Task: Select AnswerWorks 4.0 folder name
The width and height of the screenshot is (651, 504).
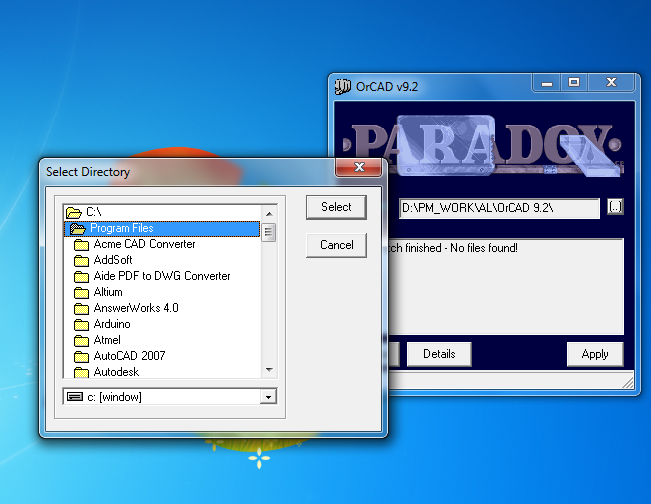Action: point(136,308)
